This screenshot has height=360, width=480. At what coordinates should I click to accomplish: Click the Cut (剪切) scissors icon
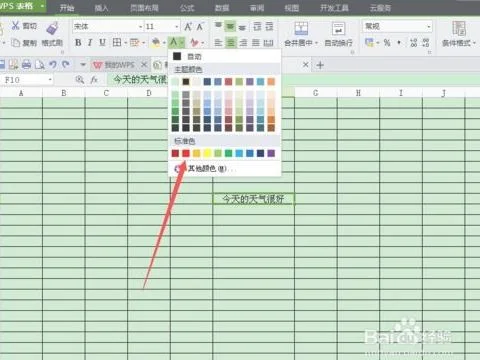pos(16,26)
